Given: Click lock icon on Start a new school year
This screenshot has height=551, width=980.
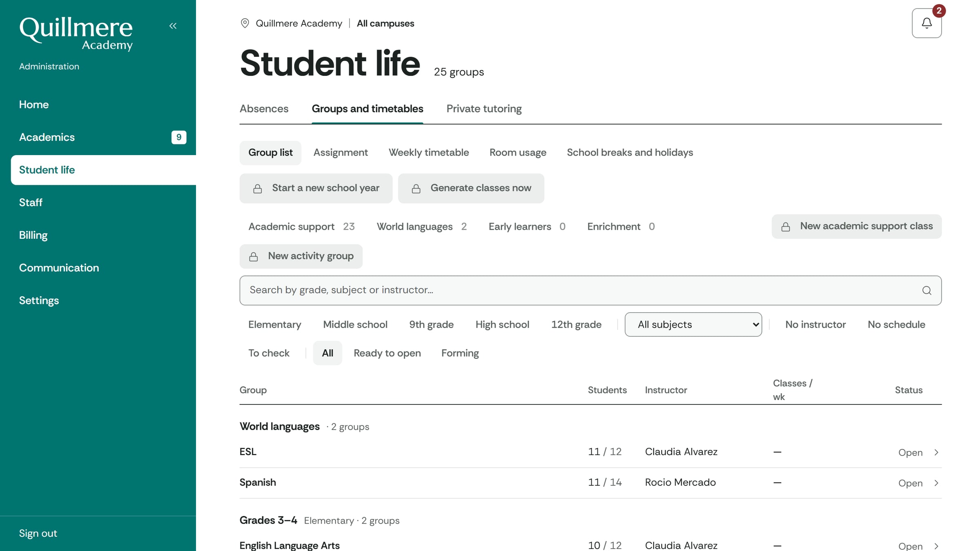Looking at the screenshot, I should (258, 189).
